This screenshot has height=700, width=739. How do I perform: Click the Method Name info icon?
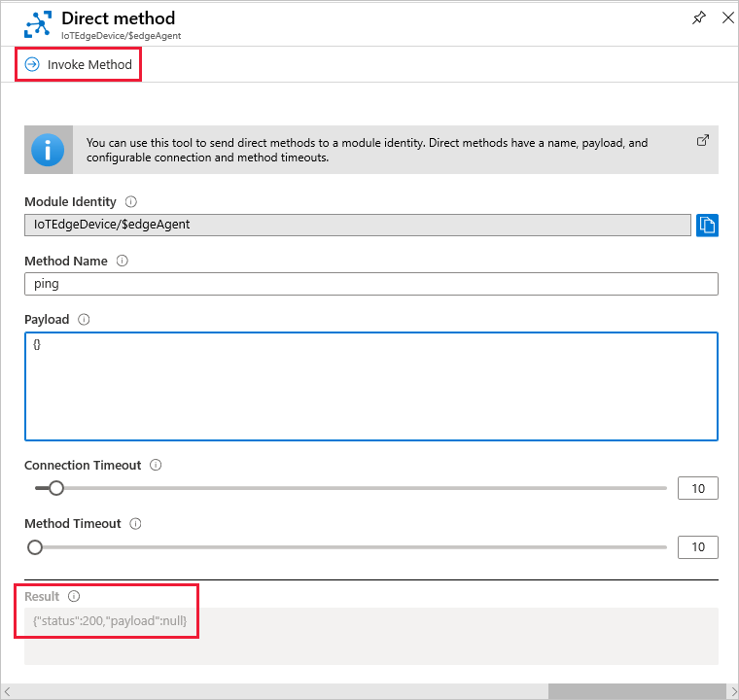pos(123,261)
